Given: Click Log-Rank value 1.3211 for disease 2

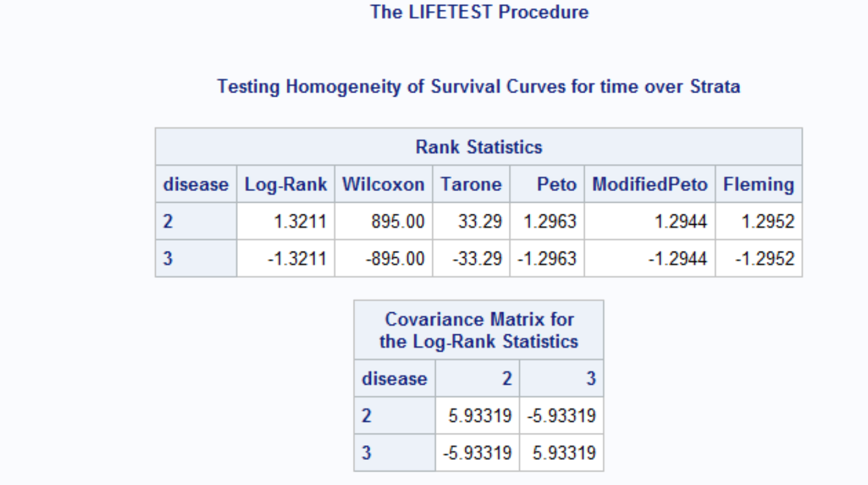Looking at the screenshot, I should tap(300, 221).
